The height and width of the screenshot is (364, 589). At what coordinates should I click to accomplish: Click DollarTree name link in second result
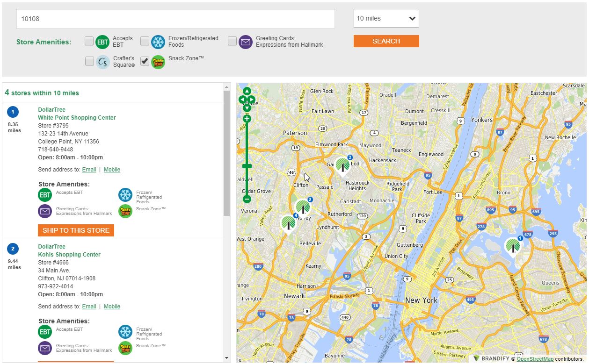click(51, 247)
